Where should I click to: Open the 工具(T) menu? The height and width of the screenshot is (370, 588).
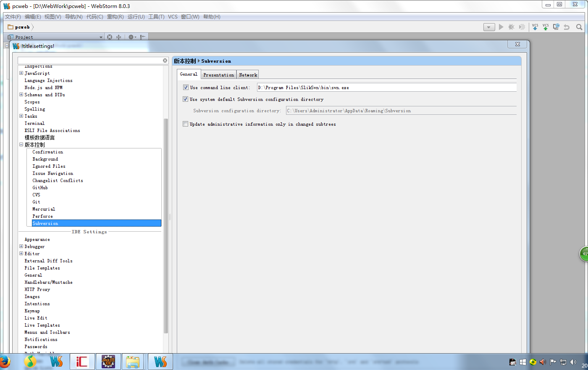(x=156, y=17)
